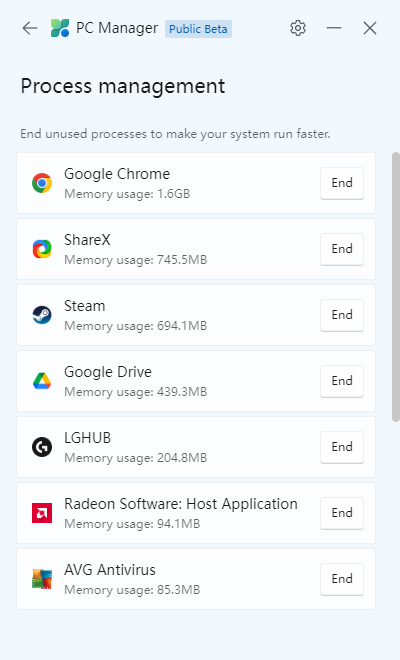This screenshot has width=400, height=660.
Task: Click the LGHUB app icon
Action: point(42,447)
